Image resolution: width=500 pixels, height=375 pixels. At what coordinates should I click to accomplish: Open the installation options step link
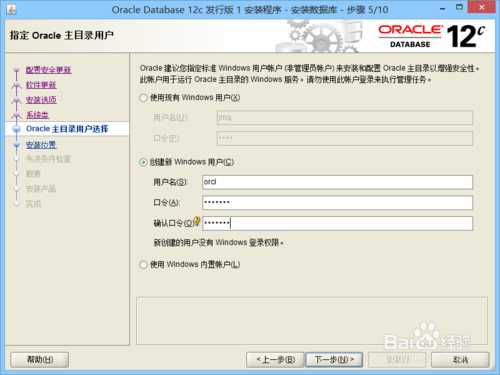coord(41,100)
